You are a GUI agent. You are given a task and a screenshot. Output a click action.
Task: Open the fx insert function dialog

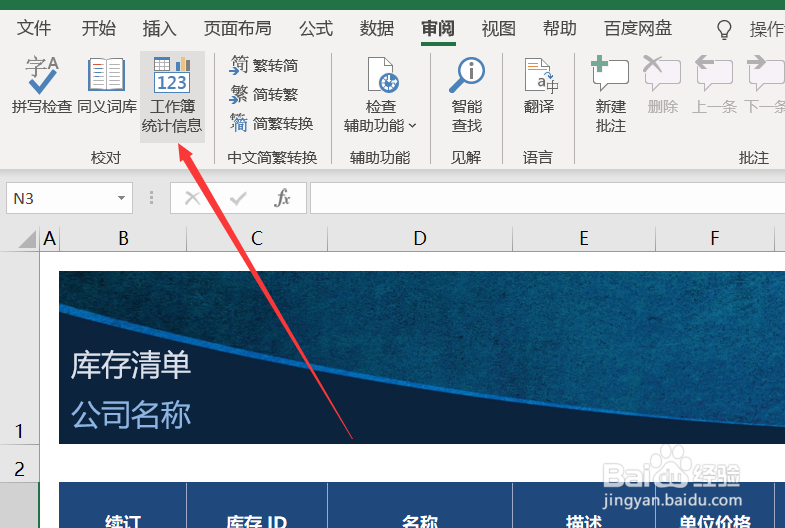pos(282,198)
